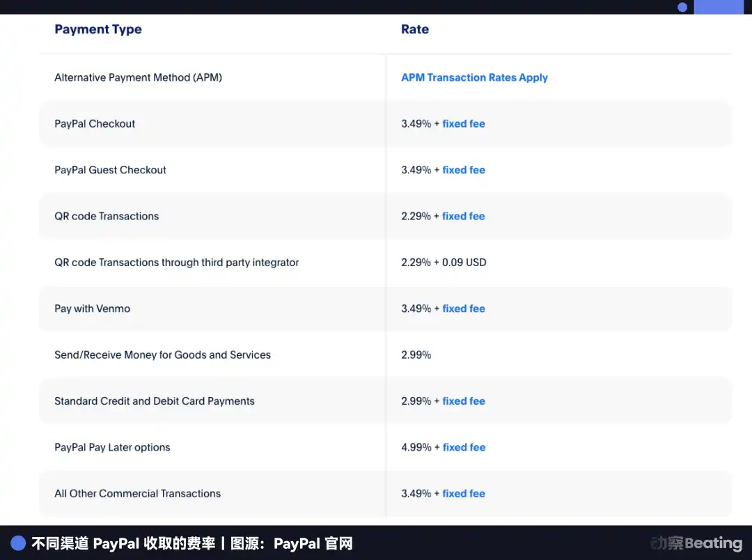Open fixed fee link for PayPal Guest Checkout
This screenshot has width=752, height=560.
point(464,169)
